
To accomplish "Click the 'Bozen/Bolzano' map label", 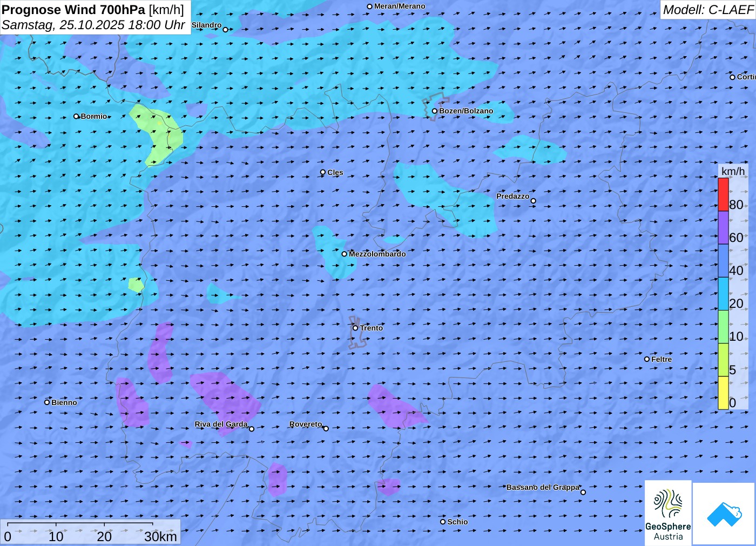I will click(466, 111).
